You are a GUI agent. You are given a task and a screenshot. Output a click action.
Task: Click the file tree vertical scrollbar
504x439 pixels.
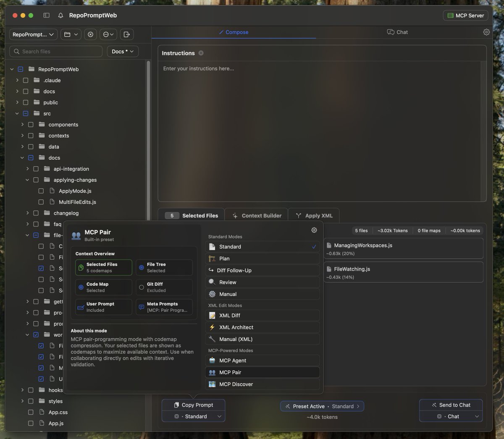click(148, 141)
